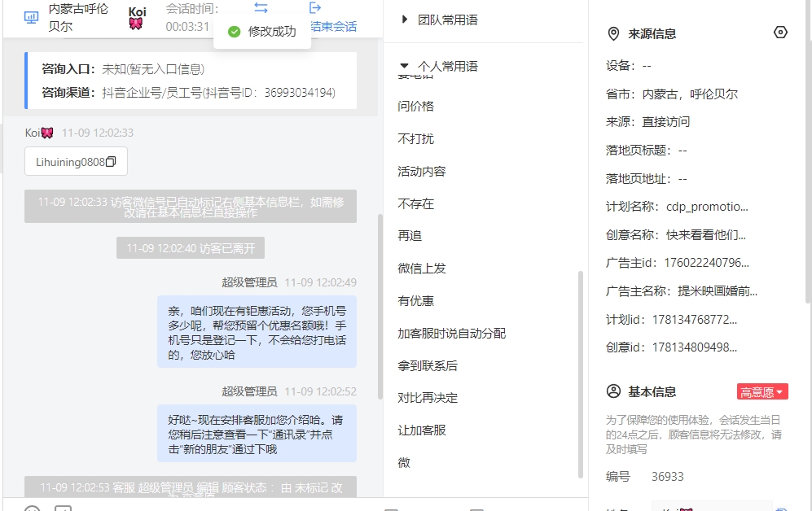This screenshot has width=812, height=511.
Task: Click the 省市 内蒙古，呼伦贝尔 row
Action: pyautogui.click(x=672, y=94)
